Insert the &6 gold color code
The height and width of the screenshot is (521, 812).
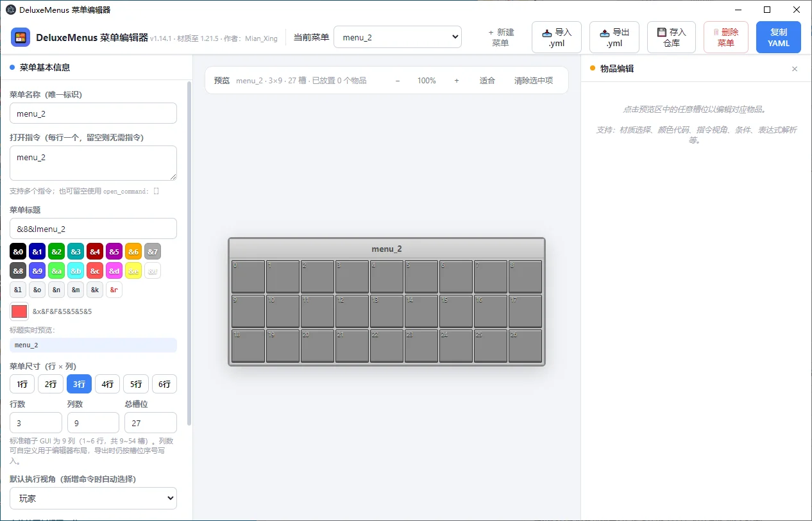click(133, 251)
